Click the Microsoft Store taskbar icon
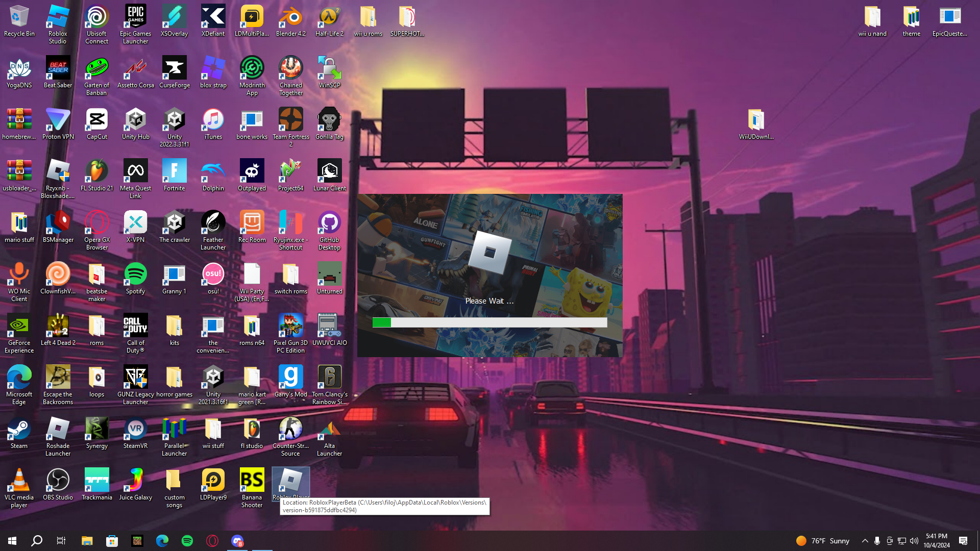Screen dimensions: 980x551 click(112, 541)
